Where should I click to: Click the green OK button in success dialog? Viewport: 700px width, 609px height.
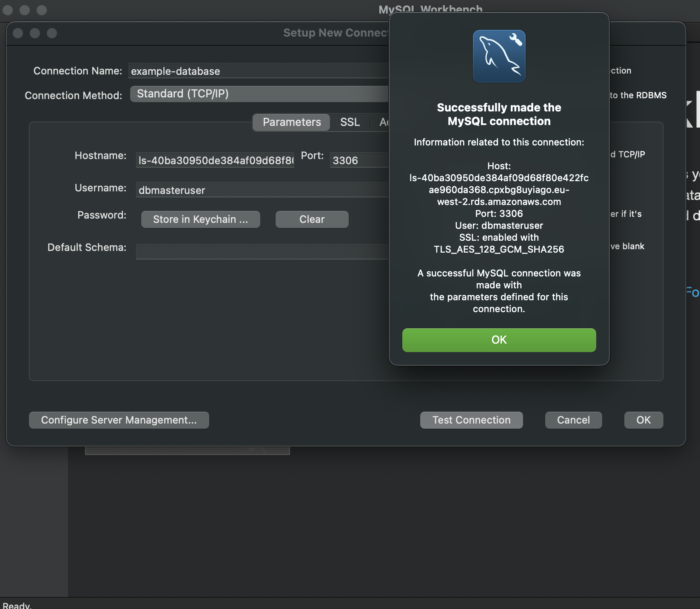coord(499,340)
